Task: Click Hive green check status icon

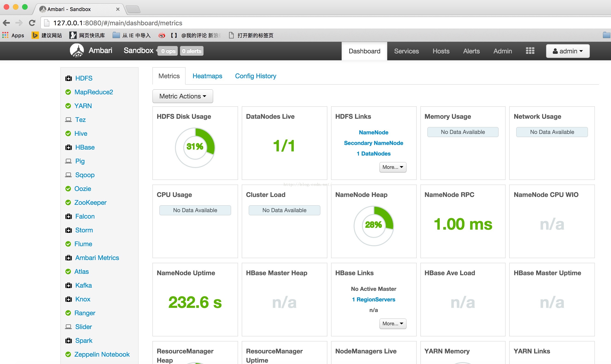Action: tap(68, 133)
